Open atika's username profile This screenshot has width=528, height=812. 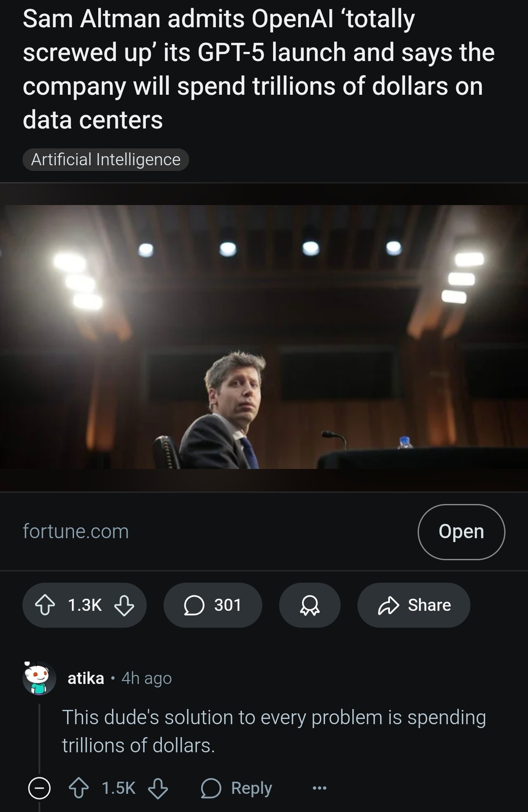tap(86, 678)
